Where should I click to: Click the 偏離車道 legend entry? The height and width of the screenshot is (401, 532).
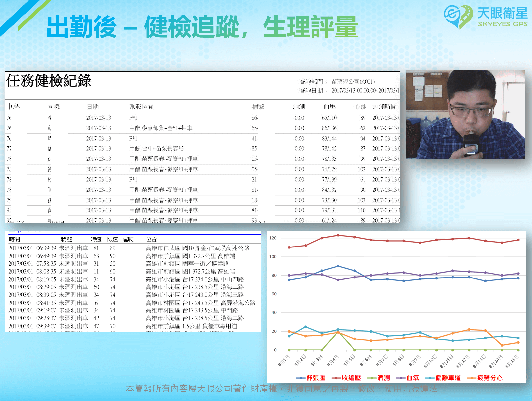[448, 378]
